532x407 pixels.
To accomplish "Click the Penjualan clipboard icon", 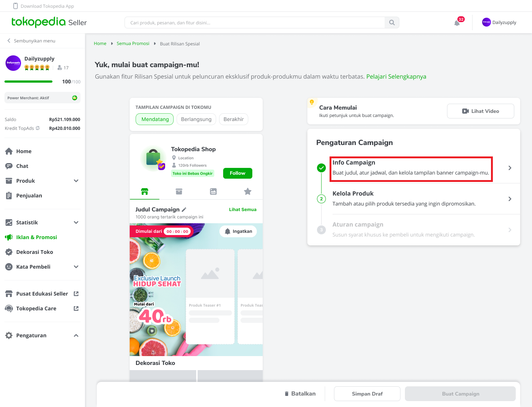I will coord(9,196).
